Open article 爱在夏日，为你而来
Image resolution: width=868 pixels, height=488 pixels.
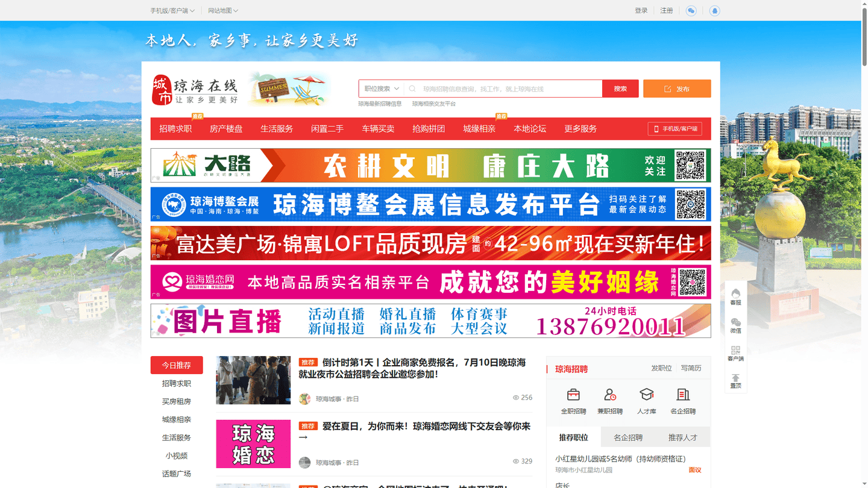coord(415,432)
